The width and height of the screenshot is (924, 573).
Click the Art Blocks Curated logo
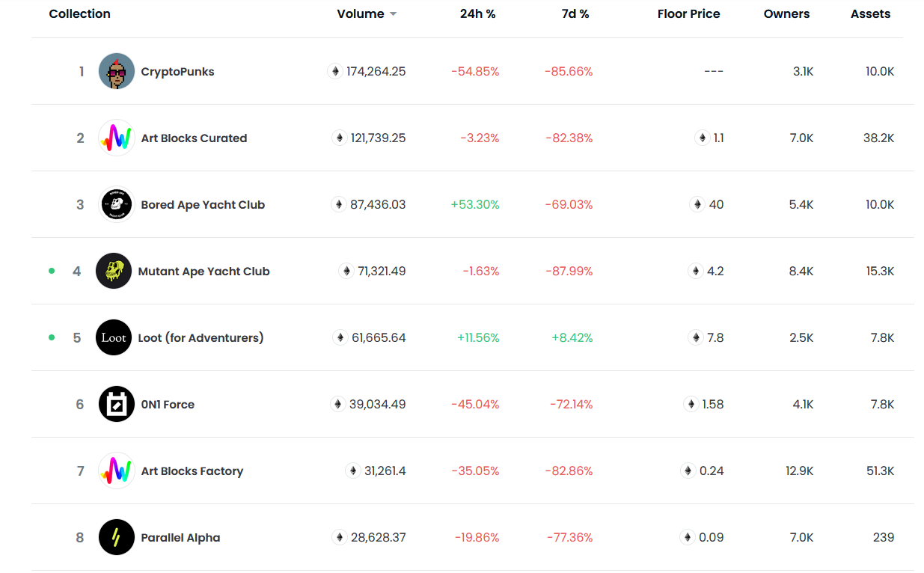(117, 138)
